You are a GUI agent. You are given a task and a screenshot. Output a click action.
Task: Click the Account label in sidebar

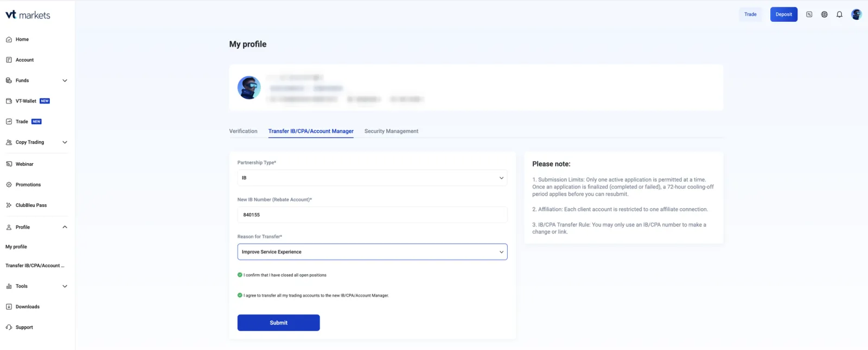click(x=24, y=60)
